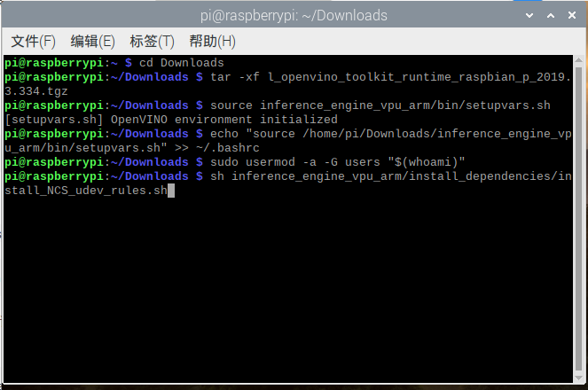
Task: Click the scrollbar down arrow
Action: 578,378
